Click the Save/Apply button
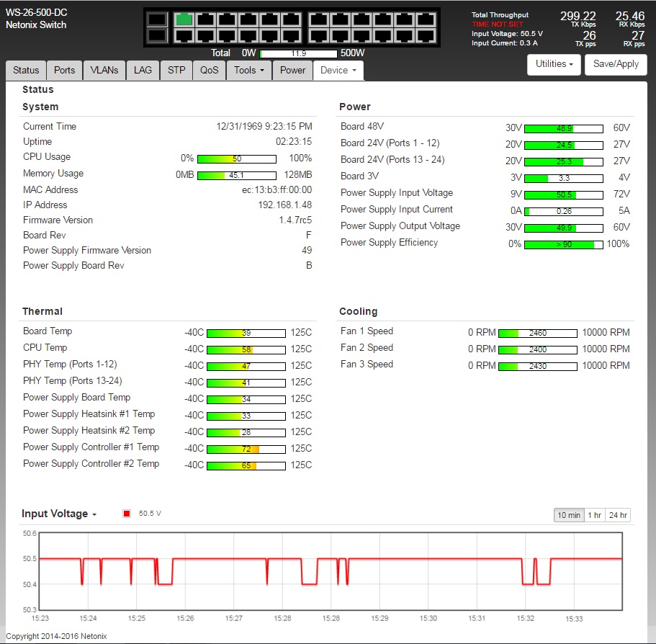This screenshot has height=644, width=656. click(616, 64)
